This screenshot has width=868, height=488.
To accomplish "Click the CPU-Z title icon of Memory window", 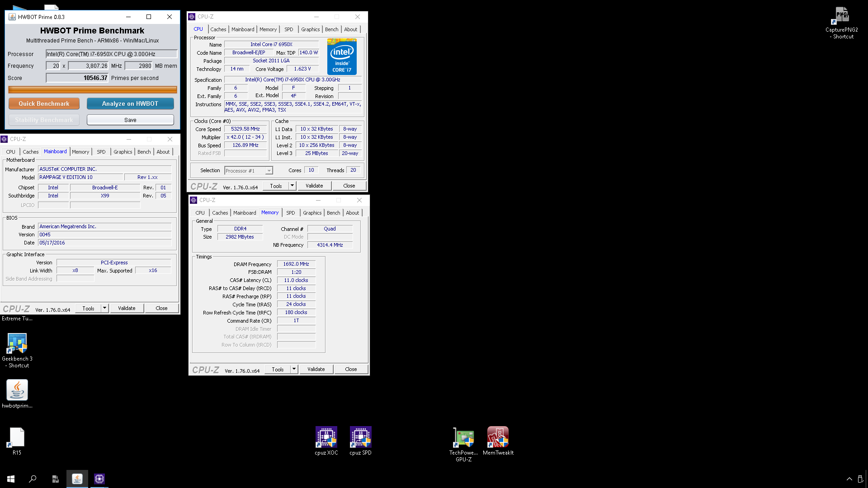I will point(193,200).
